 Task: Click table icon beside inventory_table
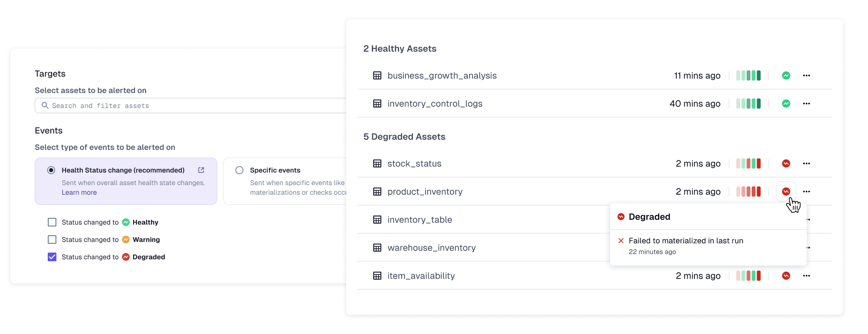click(x=377, y=220)
